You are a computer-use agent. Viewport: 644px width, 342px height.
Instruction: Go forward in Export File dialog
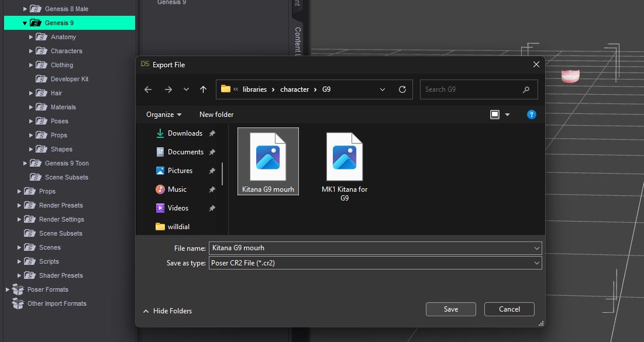pos(168,89)
